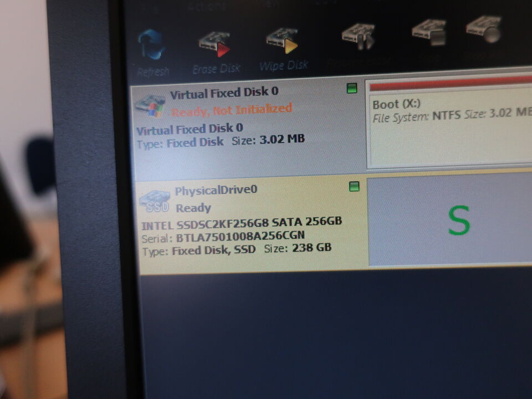The width and height of the screenshot is (532, 399).
Task: Start the Erase Disk tool
Action: [x=214, y=45]
